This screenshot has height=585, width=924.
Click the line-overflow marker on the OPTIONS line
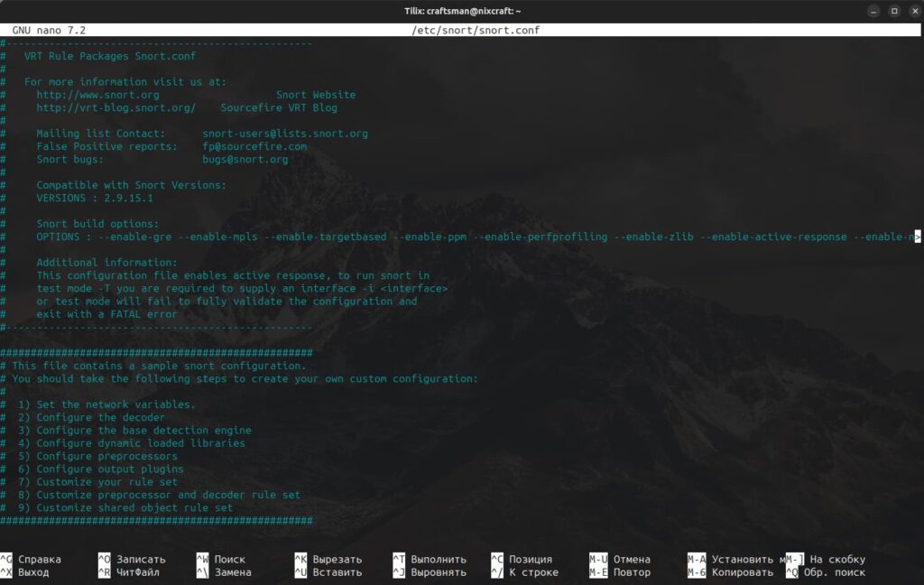(x=918, y=237)
